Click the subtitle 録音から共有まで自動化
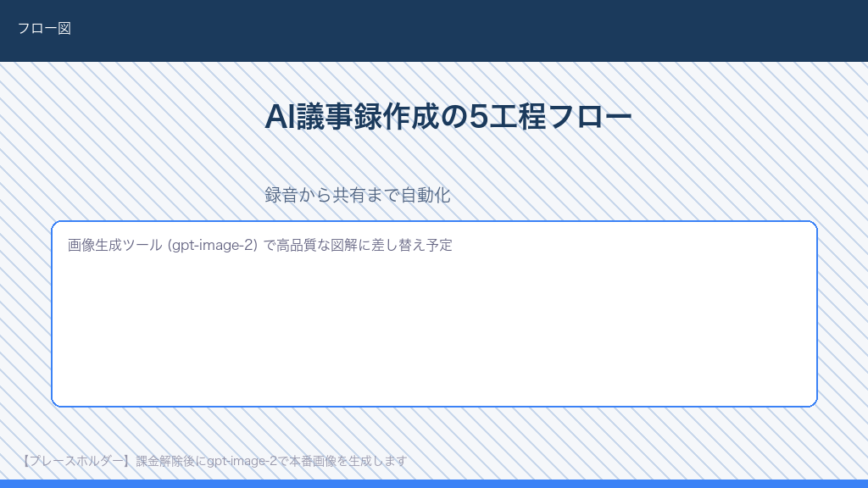Screen dimensions: 868x488 pos(358,196)
